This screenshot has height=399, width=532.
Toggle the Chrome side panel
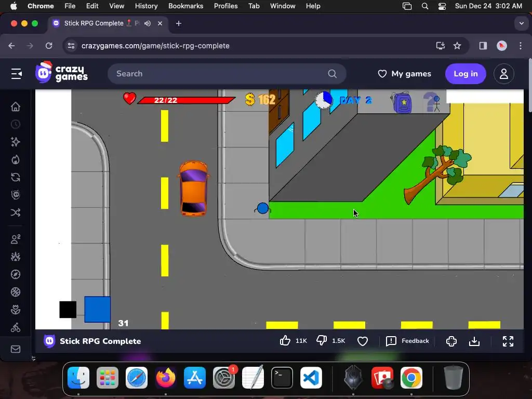pos(483,46)
